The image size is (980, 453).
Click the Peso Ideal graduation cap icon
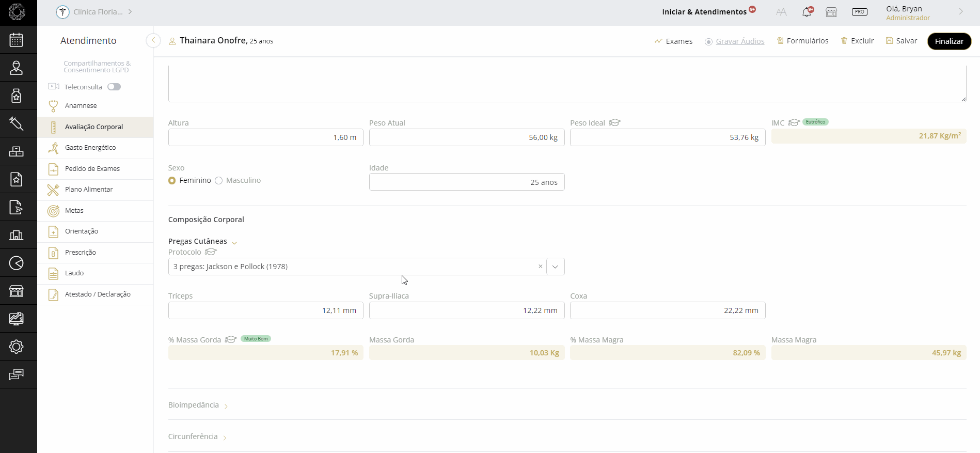614,123
